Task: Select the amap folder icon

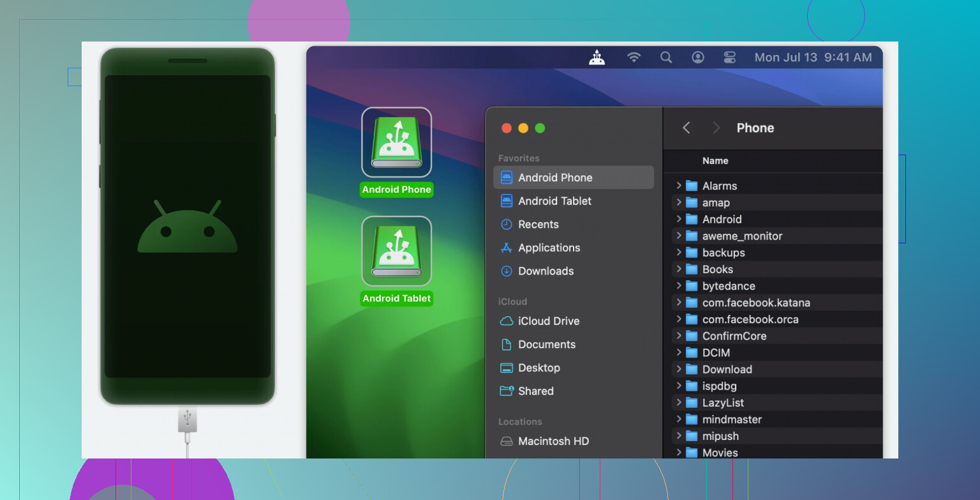Action: [692, 202]
